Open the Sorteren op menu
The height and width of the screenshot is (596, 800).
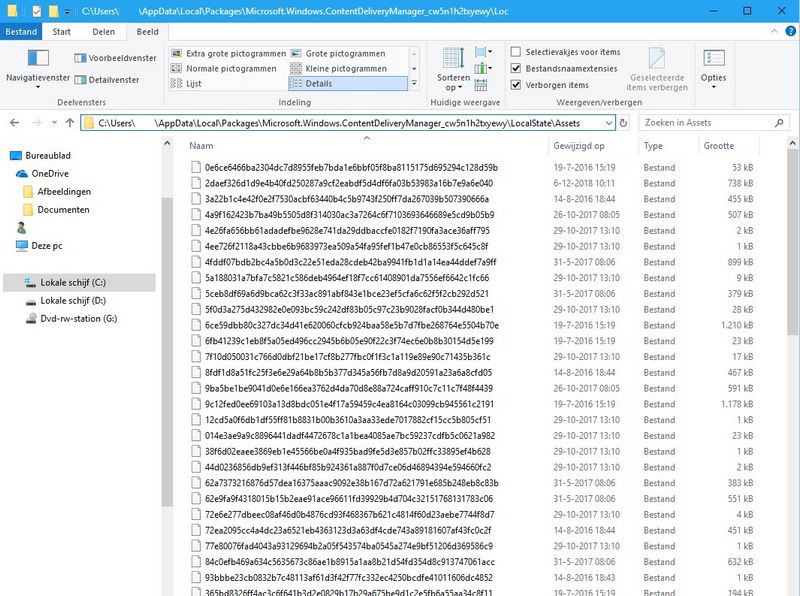(x=453, y=70)
